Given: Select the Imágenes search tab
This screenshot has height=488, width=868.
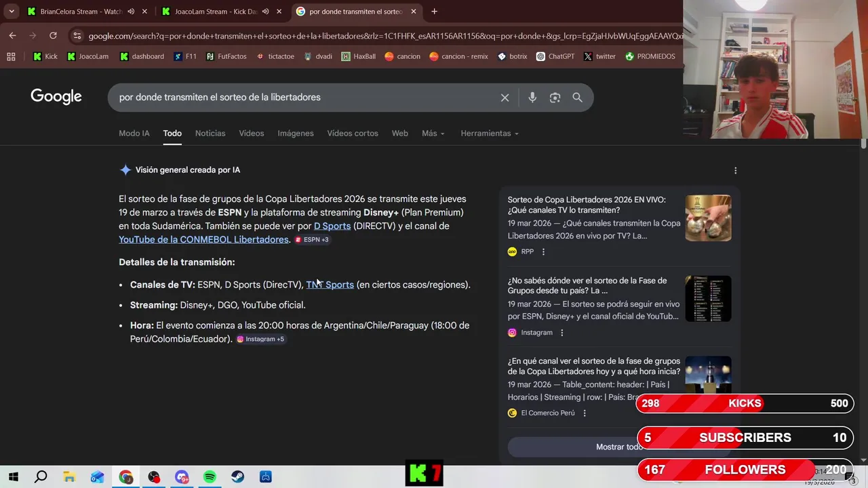Looking at the screenshot, I should coord(296,134).
